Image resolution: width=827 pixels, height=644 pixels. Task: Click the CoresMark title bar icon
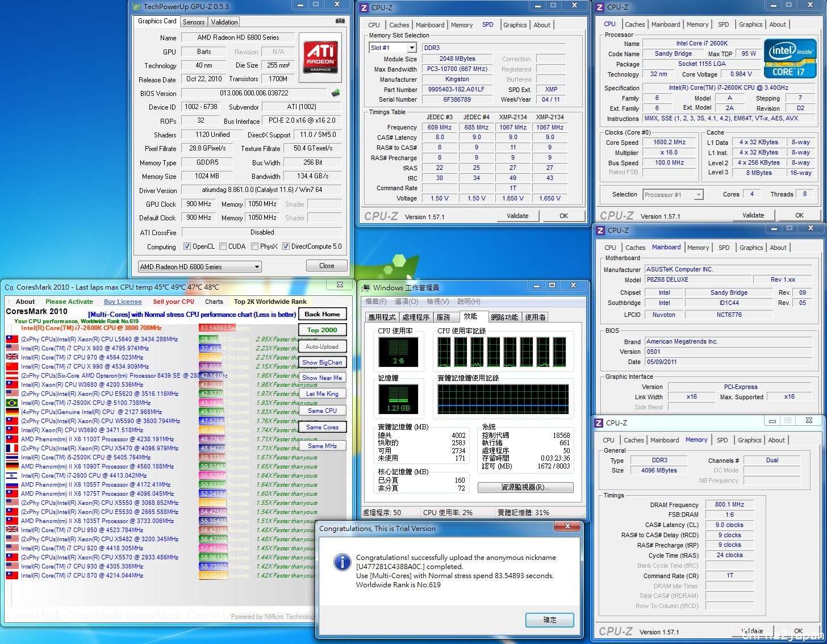tap(9, 287)
